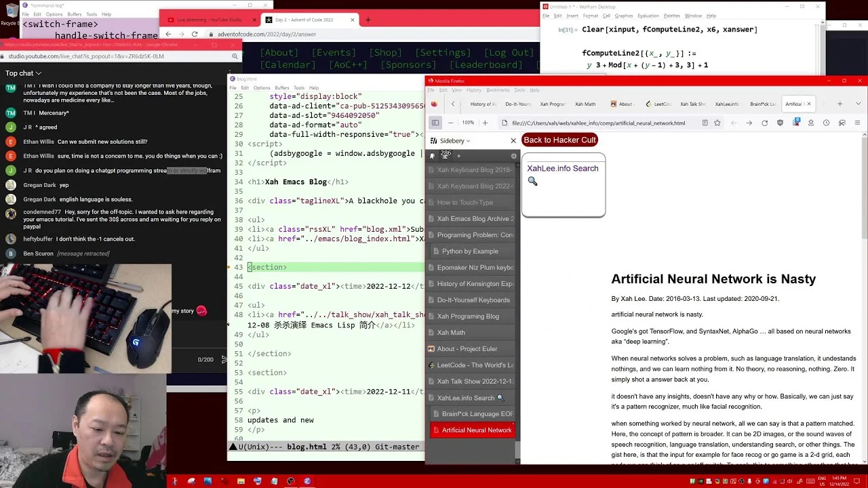868x488 pixels.
Task: Click the Back to Hacker Cult button
Action: 559,140
